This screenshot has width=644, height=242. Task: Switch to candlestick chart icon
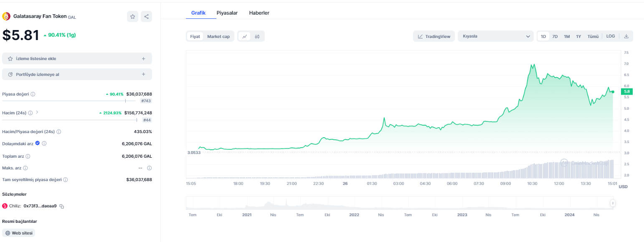257,36
